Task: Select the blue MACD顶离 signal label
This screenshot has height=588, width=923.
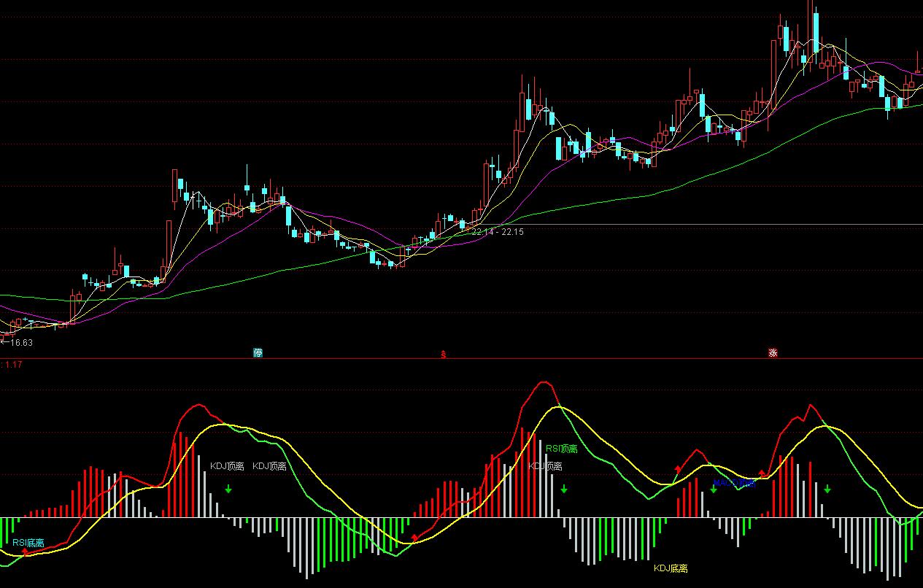Action: 733,483
